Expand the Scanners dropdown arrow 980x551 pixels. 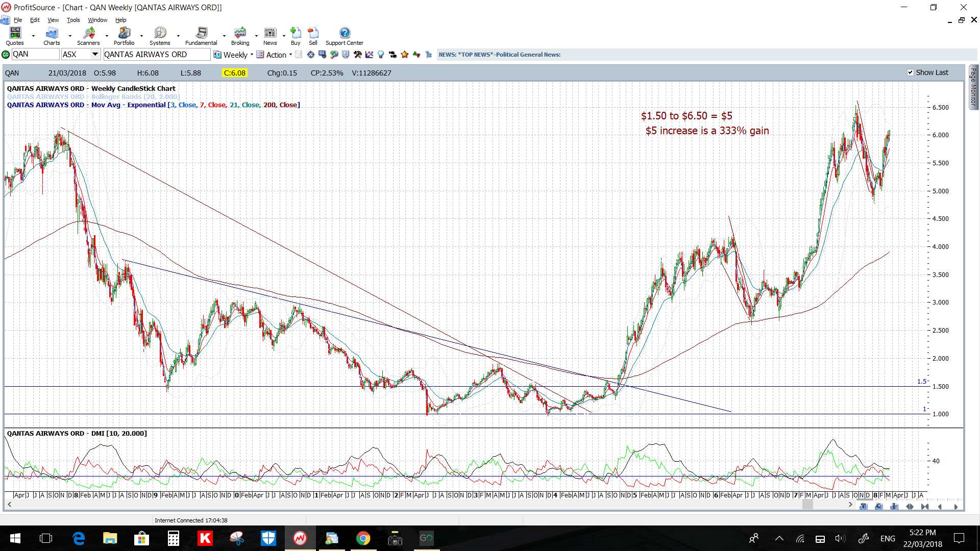pyautogui.click(x=107, y=36)
